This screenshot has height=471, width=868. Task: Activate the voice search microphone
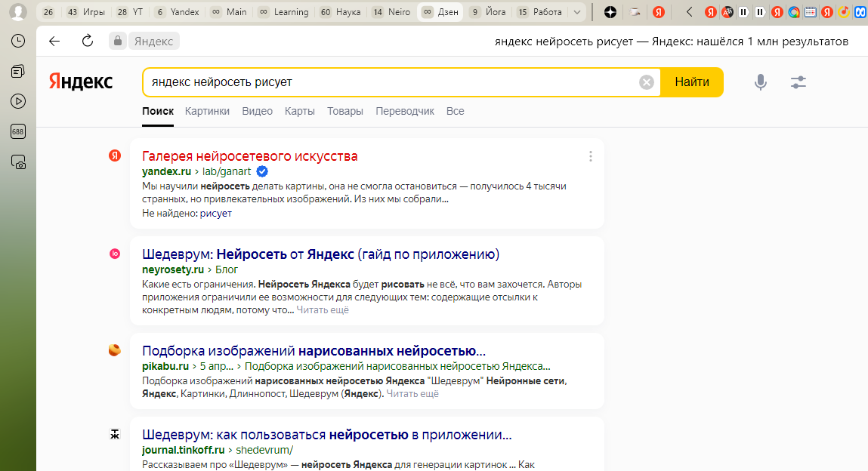[761, 82]
